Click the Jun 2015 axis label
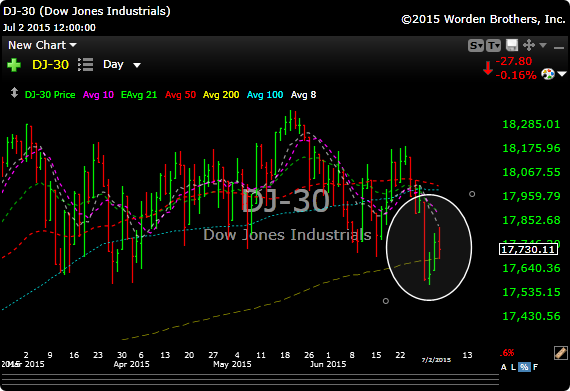570x391 pixels. coord(328,364)
